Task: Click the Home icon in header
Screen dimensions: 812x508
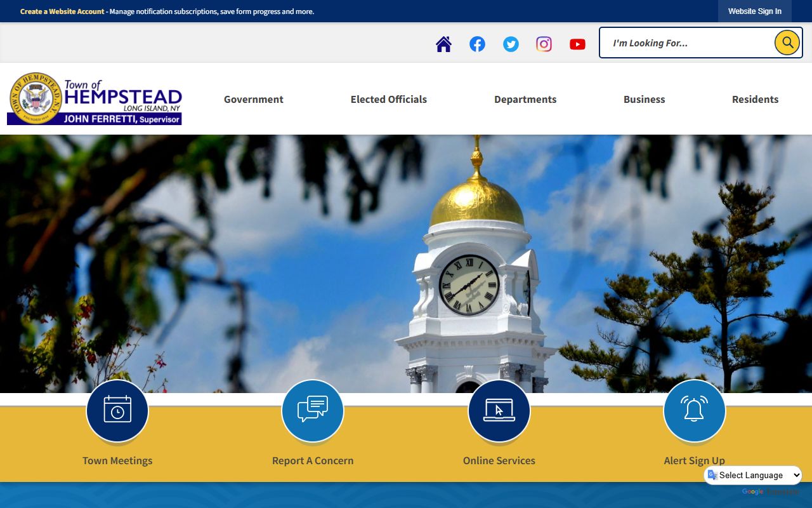Action: [x=443, y=44]
